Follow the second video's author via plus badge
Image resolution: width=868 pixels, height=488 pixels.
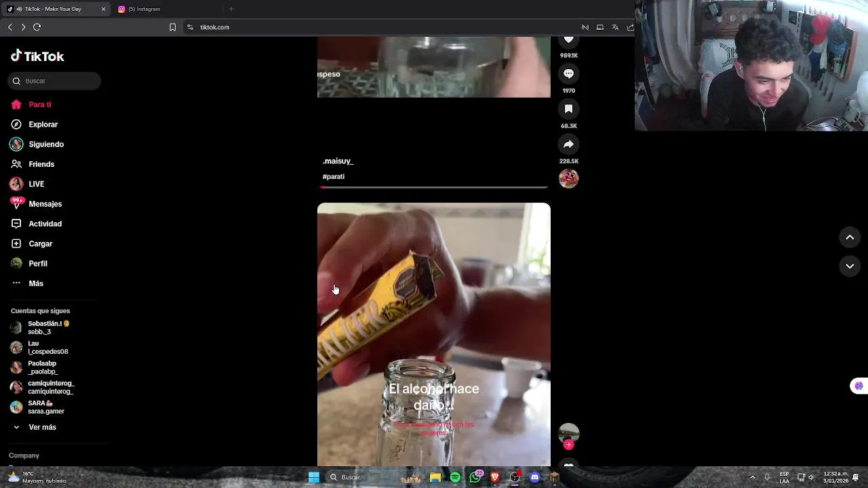pos(569,445)
